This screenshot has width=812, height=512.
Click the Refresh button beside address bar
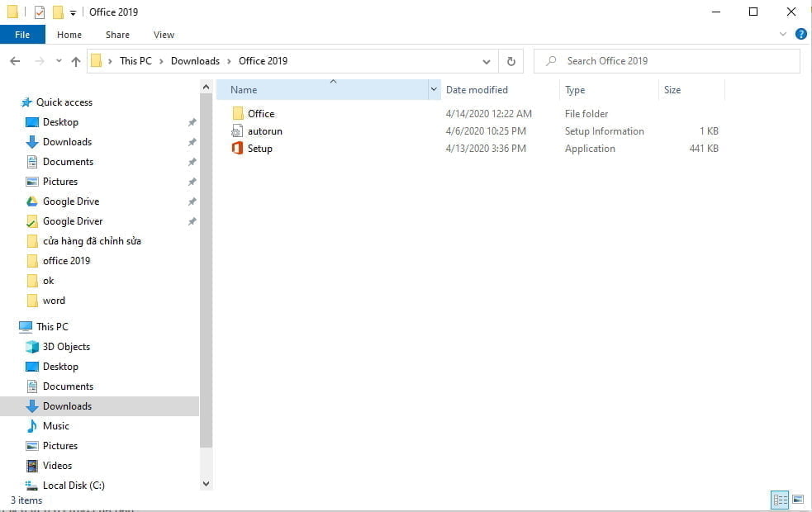(x=510, y=61)
